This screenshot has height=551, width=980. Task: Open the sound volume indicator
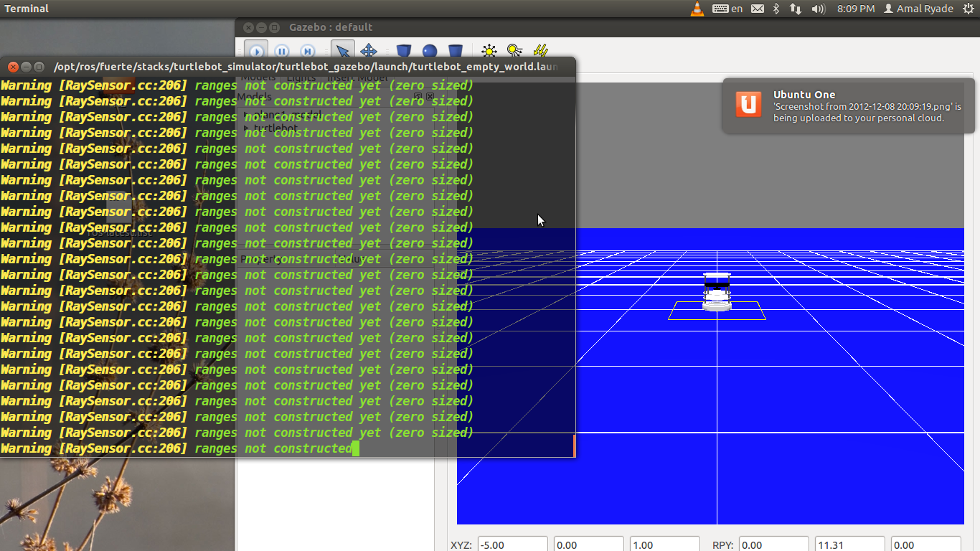click(x=818, y=9)
